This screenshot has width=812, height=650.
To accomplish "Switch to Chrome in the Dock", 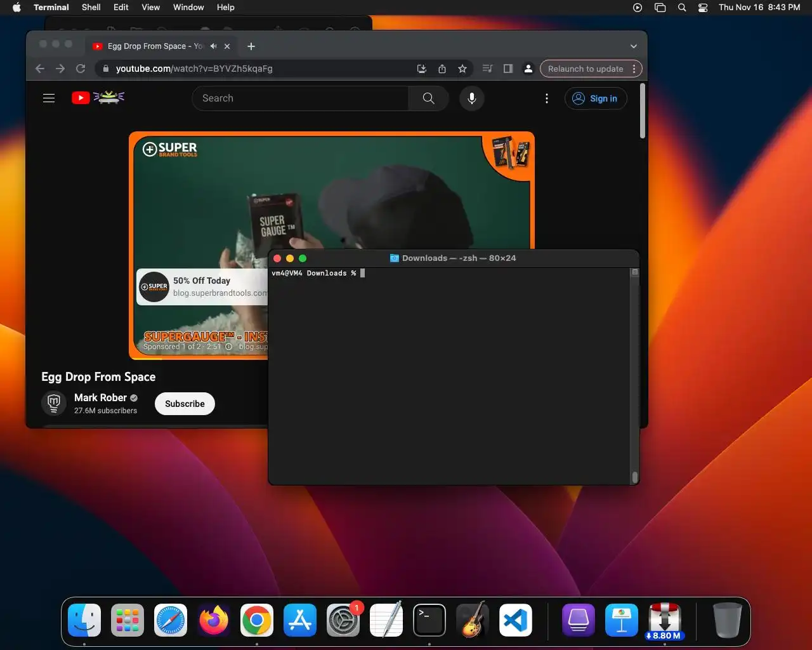I will coord(257,620).
